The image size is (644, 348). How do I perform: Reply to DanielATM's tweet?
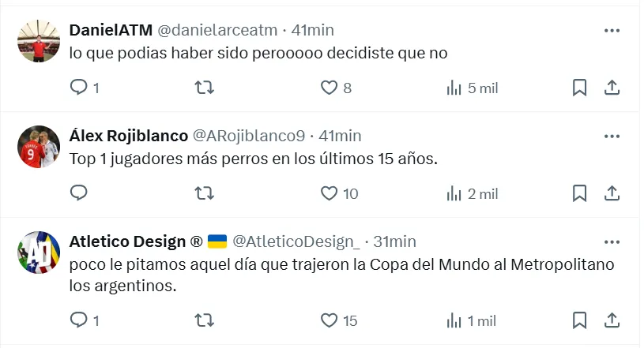pyautogui.click(x=79, y=88)
